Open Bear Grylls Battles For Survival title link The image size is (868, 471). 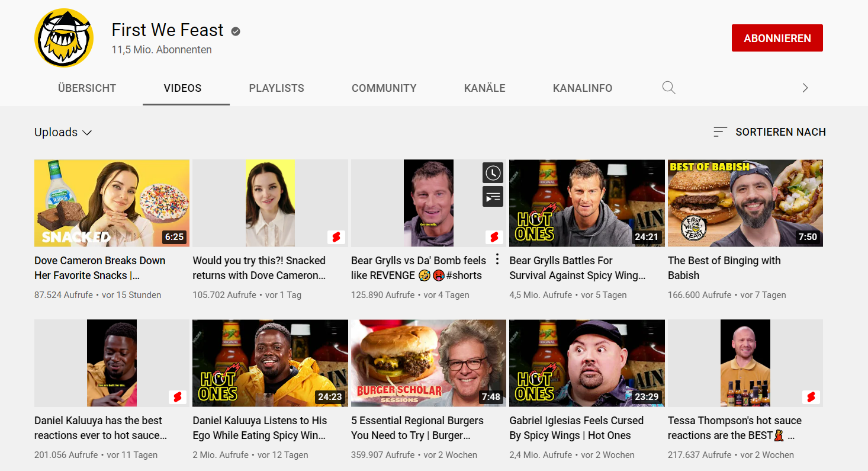point(577,268)
